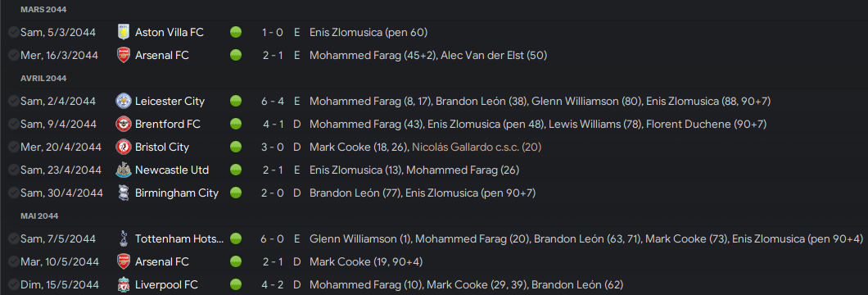Select the Tottenham Hotspur crest icon

[x=123, y=239]
